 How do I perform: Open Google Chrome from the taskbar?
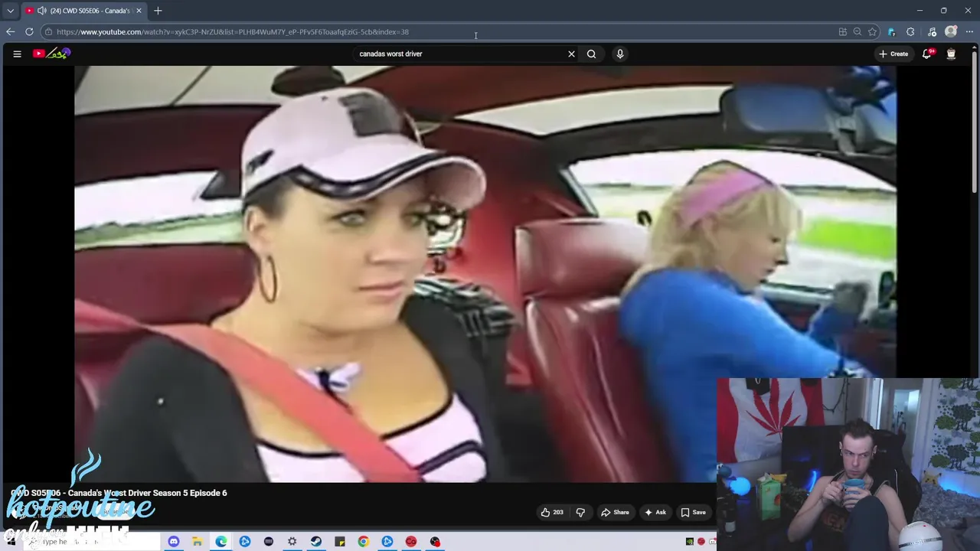tap(363, 542)
